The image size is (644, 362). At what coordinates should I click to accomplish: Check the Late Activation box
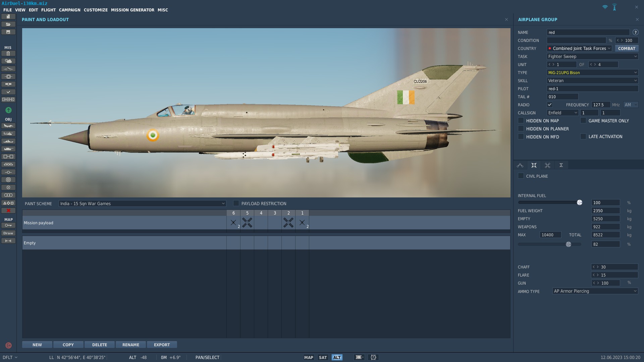(583, 136)
